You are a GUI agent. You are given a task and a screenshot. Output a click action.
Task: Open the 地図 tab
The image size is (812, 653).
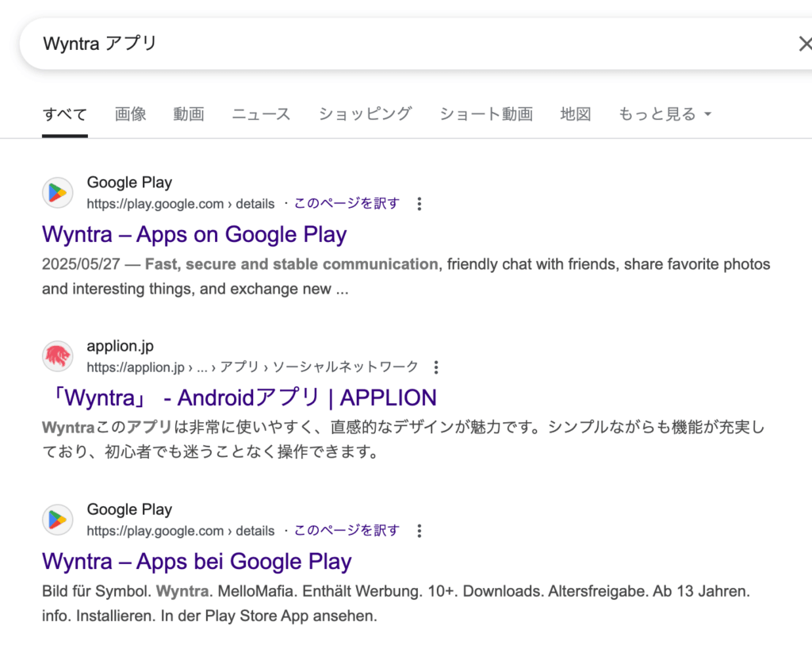[576, 114]
